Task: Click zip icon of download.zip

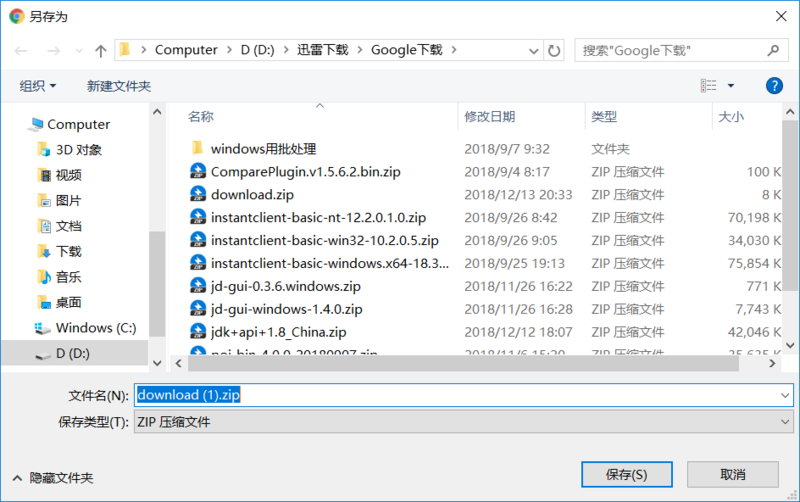Action: 198,194
